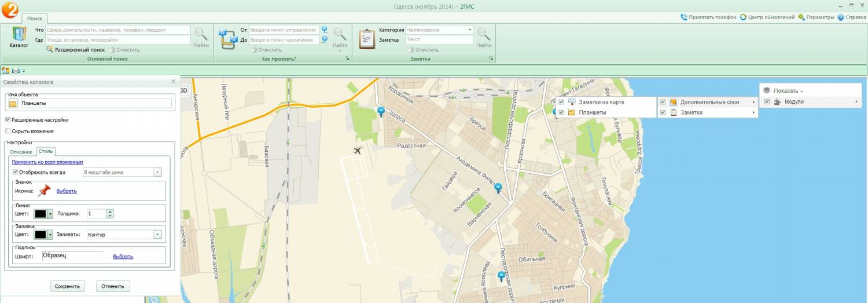Viewport: 868px width, 303px height.
Task: Click the Где location input field
Action: (x=117, y=39)
